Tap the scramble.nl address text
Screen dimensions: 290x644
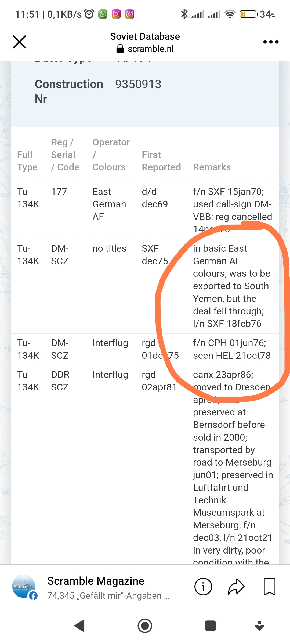150,49
